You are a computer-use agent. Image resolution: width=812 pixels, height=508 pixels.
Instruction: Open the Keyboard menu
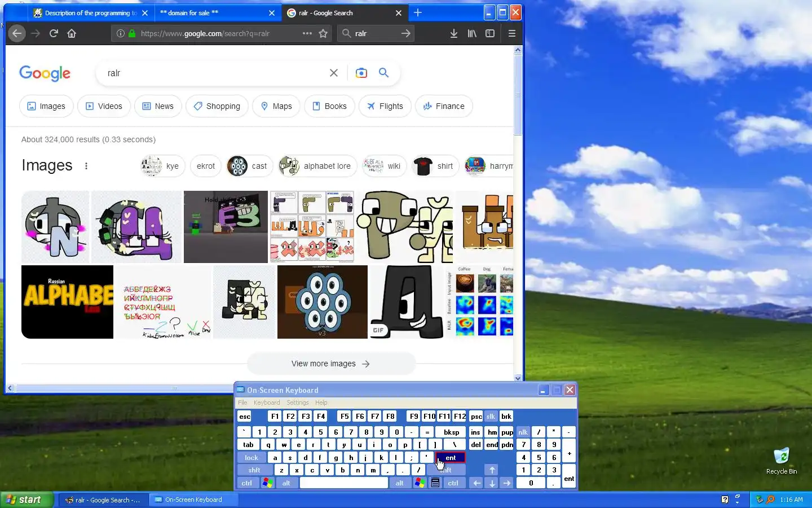[x=267, y=402]
